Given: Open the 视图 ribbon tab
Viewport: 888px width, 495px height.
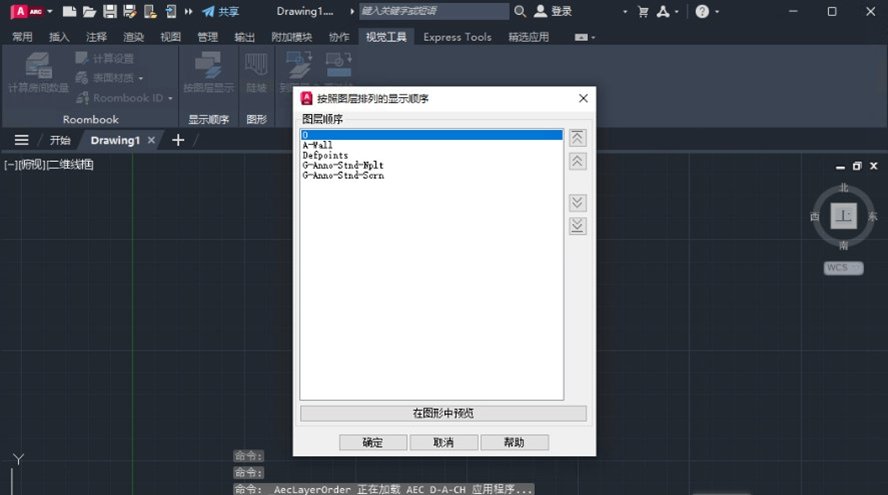Looking at the screenshot, I should 170,37.
